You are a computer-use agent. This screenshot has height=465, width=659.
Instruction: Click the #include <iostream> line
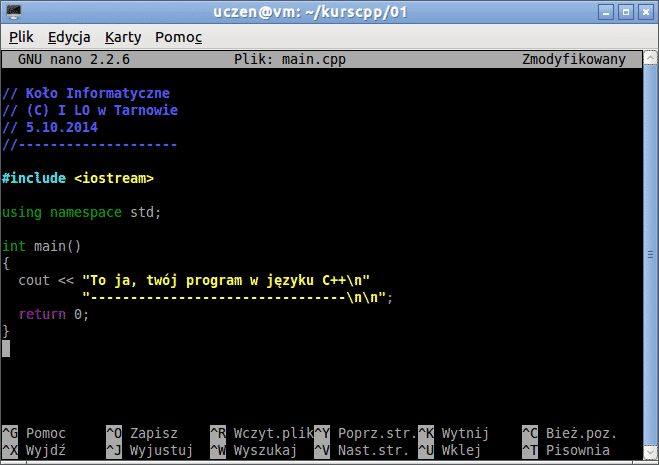pyautogui.click(x=78, y=178)
